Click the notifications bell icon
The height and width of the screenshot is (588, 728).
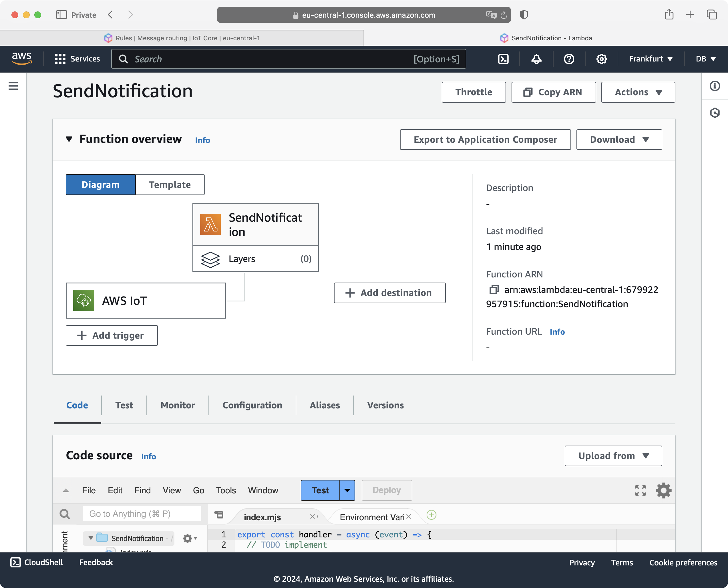tap(536, 58)
